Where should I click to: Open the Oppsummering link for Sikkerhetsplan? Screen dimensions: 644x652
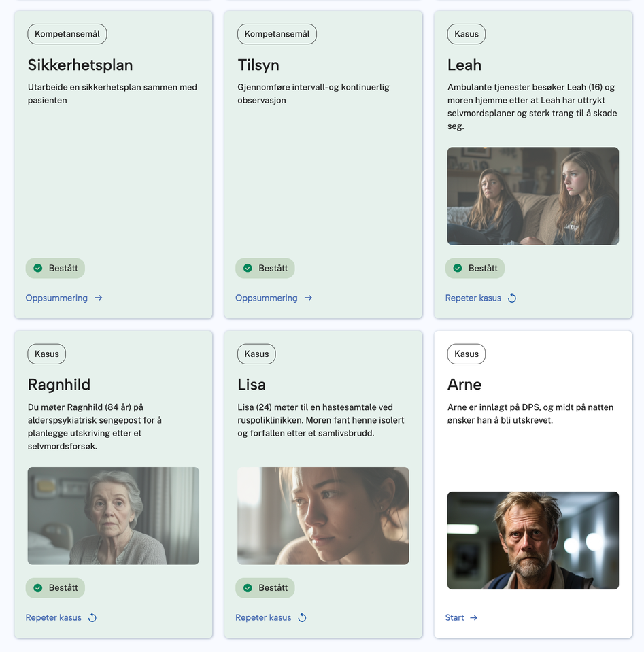point(56,298)
